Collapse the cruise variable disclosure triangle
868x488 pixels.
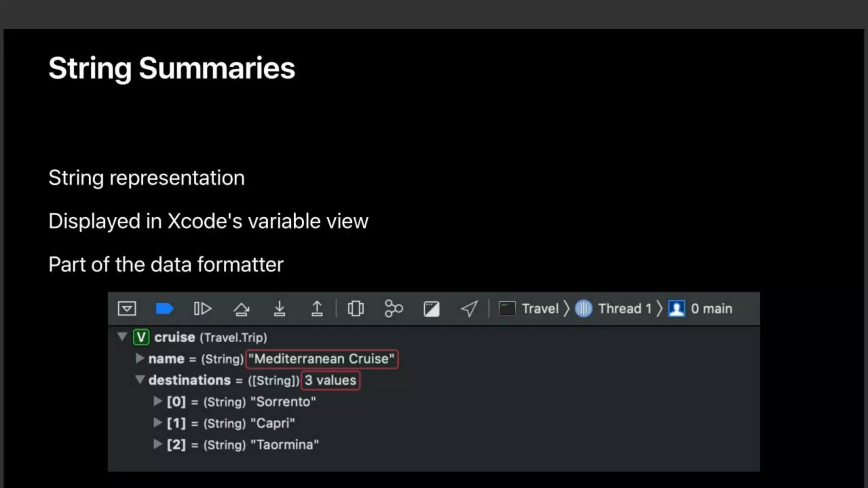tap(122, 337)
